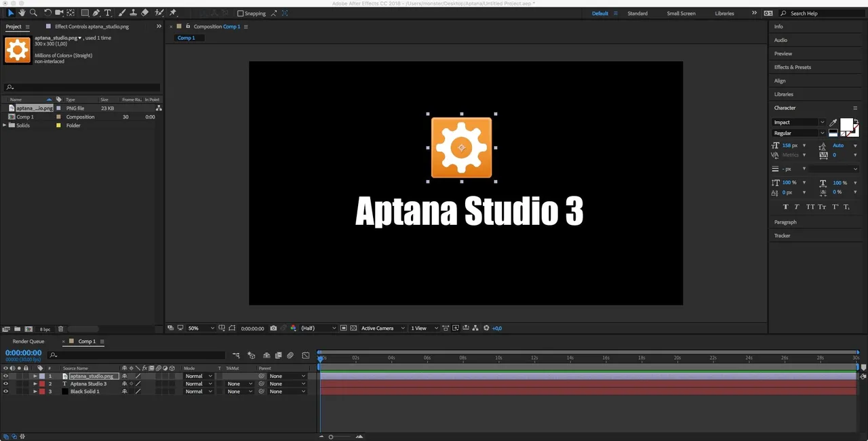Screen dimensions: 868x441
Task: Click the frame blending icon in the timeline
Action: tap(278, 355)
